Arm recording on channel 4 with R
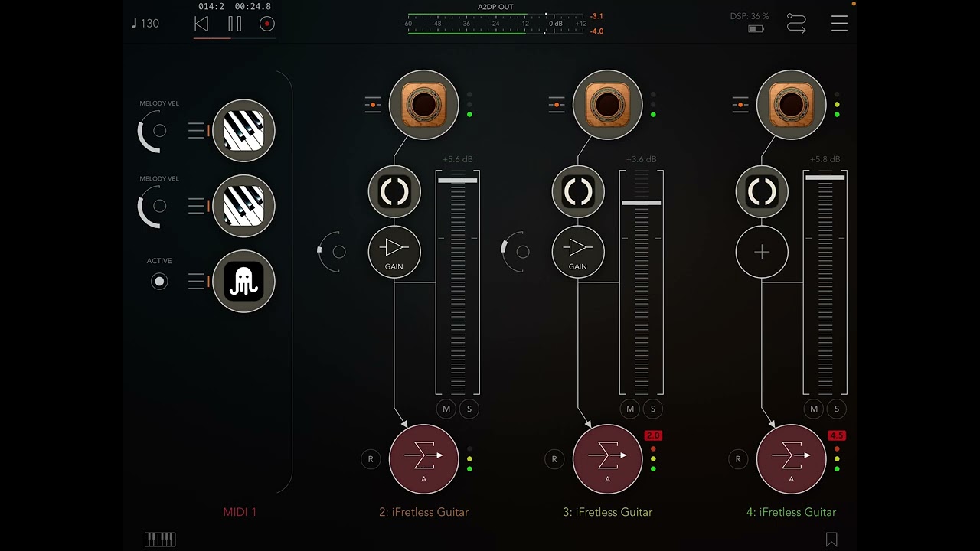Viewport: 980px width, 551px height. (x=738, y=459)
